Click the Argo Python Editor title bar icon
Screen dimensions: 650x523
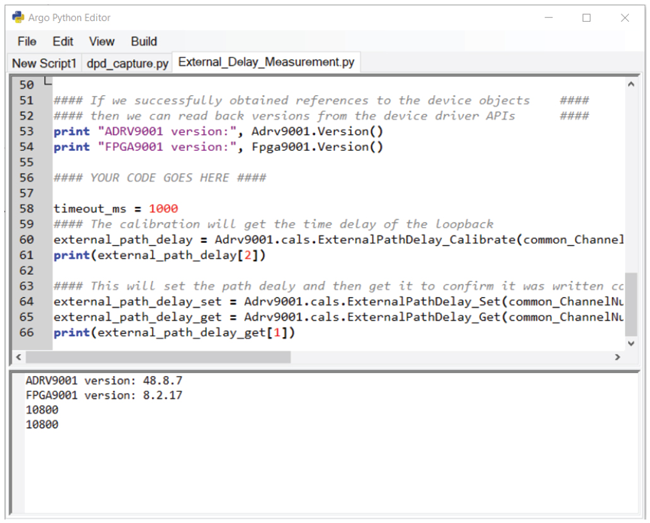[18, 17]
